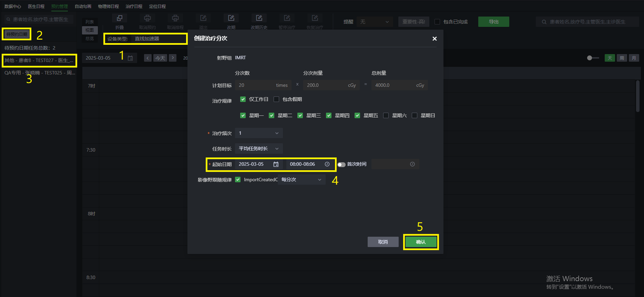The image size is (644, 297).
Task: Expand the 治疗频次 dropdown
Action: click(x=259, y=133)
